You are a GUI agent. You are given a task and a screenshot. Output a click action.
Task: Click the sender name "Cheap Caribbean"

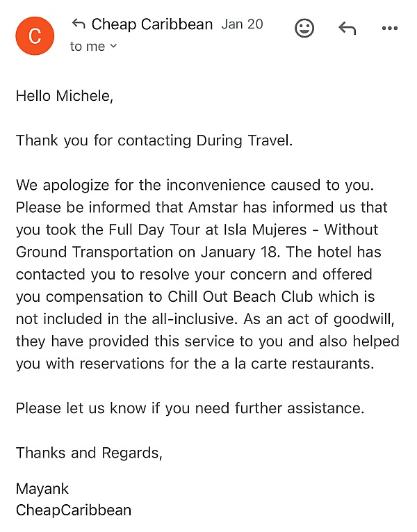tap(152, 24)
